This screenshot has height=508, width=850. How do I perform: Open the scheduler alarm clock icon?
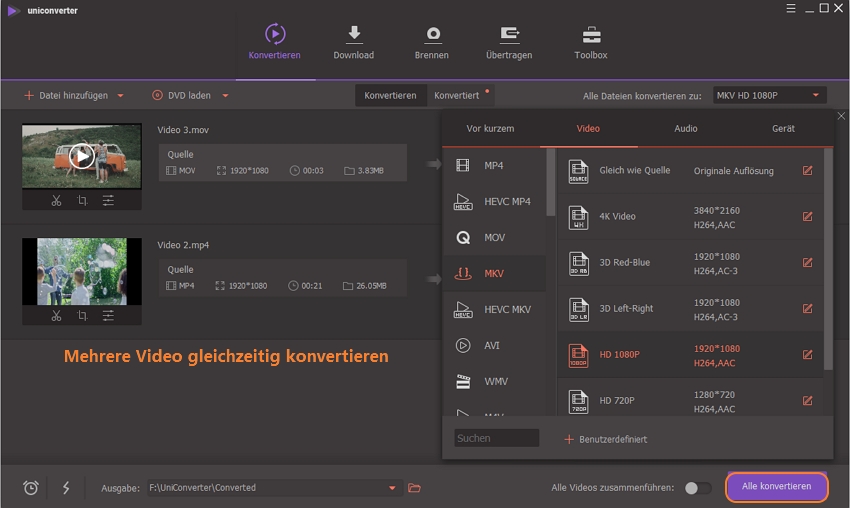click(x=31, y=488)
